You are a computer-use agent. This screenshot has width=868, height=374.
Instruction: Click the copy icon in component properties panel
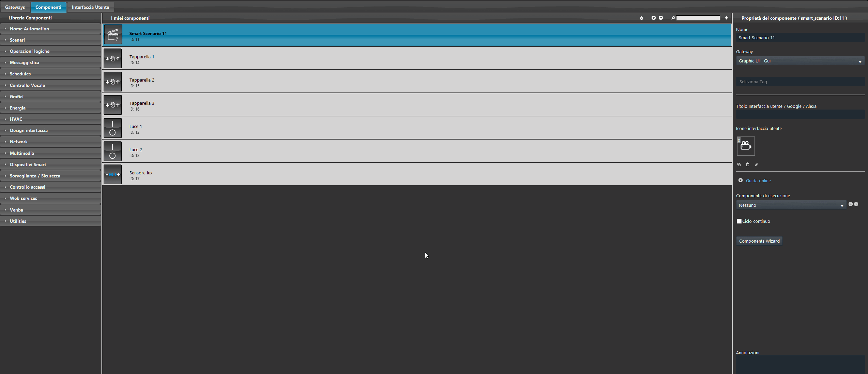click(x=739, y=164)
